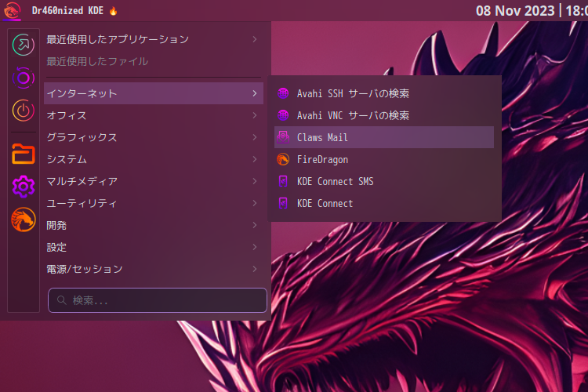This screenshot has height=392, width=588.
Task: Launch KDE Connect entry
Action: (x=384, y=203)
